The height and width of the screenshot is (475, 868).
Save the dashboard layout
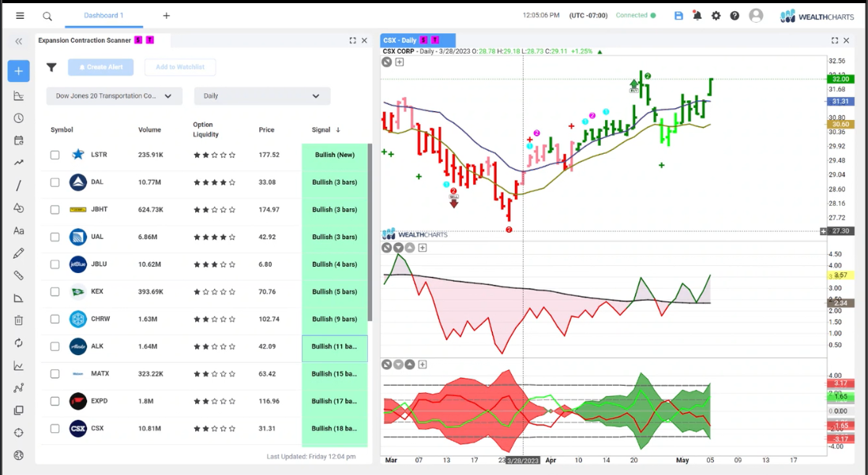(x=678, y=16)
